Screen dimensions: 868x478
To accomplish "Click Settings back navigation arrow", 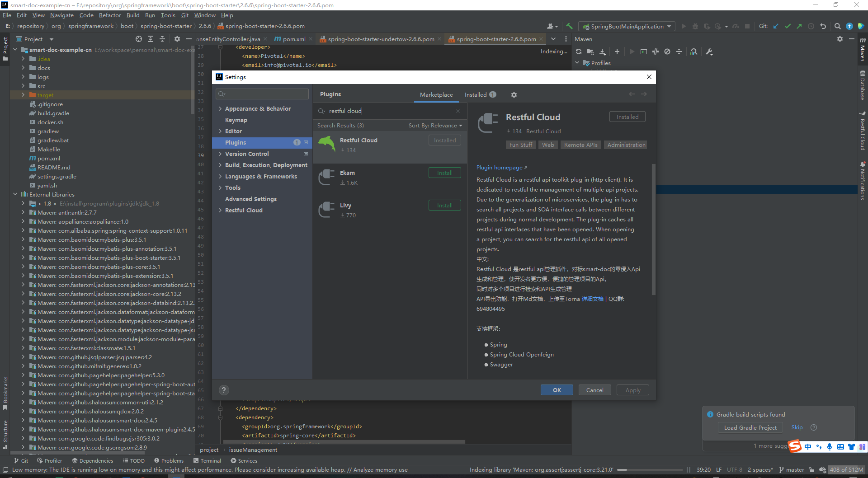I will 632,94.
